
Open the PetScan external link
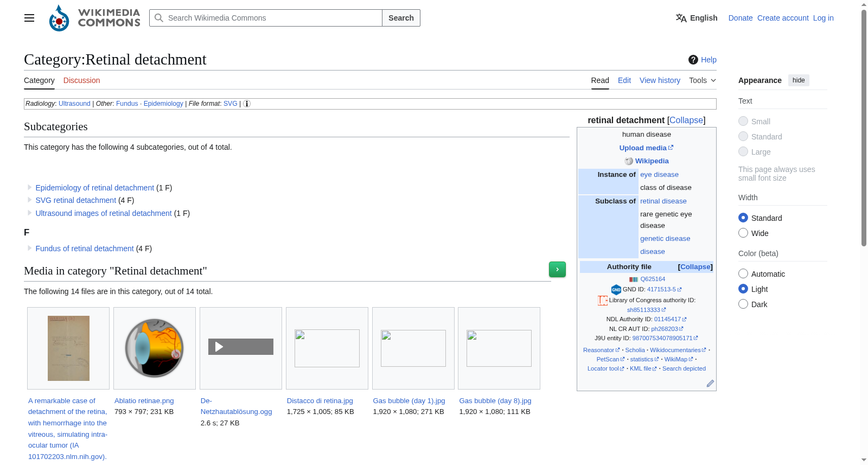(x=610, y=360)
